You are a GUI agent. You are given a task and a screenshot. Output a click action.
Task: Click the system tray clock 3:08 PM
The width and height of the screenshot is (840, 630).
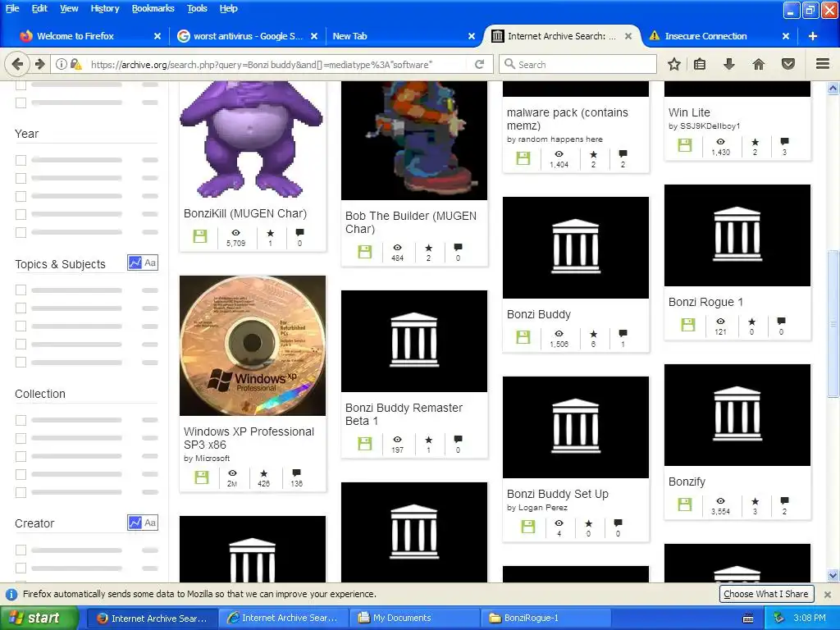pyautogui.click(x=810, y=618)
